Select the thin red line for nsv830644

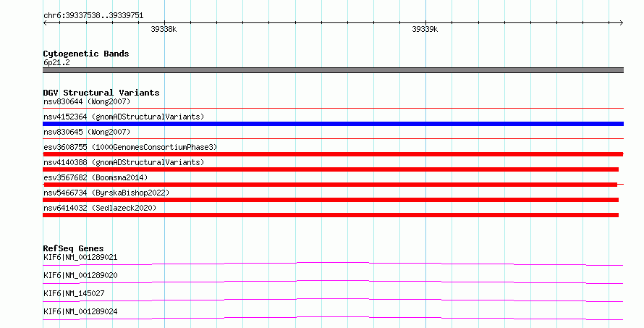(333, 108)
